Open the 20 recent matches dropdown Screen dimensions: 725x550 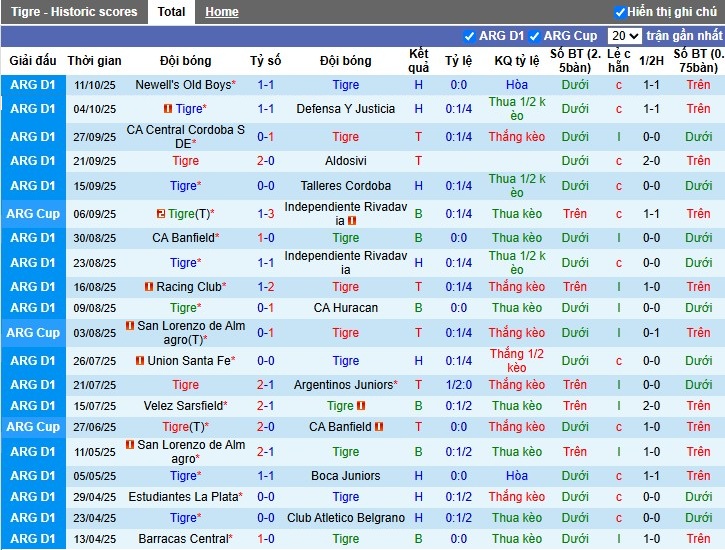(624, 36)
